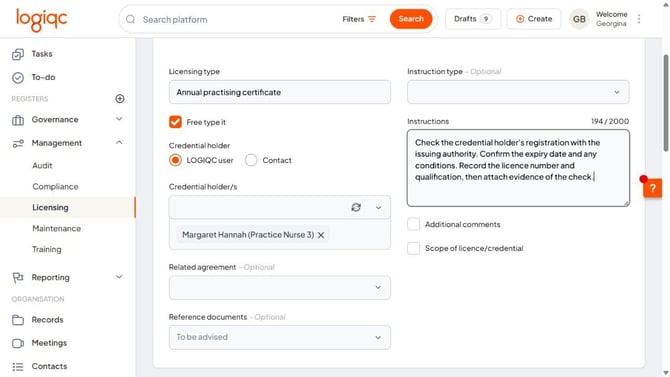This screenshot has width=670, height=377.
Task: Click the Contacts list icon
Action: pyautogui.click(x=18, y=367)
